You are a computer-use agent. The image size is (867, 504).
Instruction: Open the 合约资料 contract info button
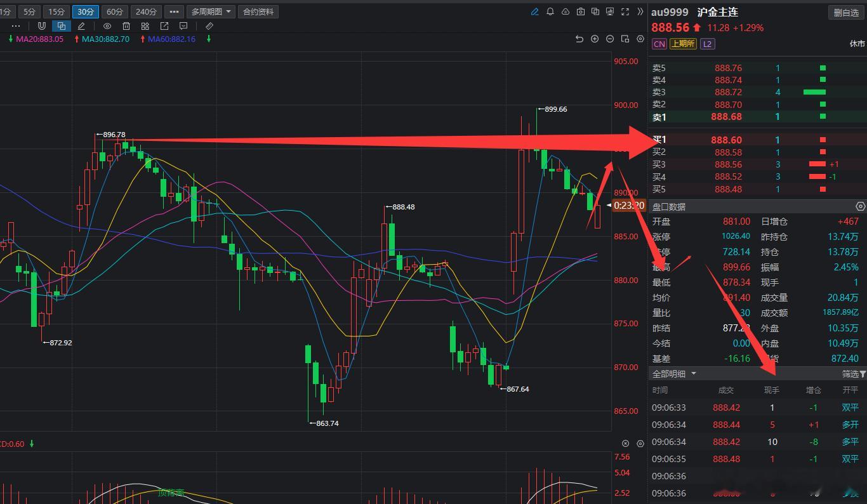click(258, 11)
